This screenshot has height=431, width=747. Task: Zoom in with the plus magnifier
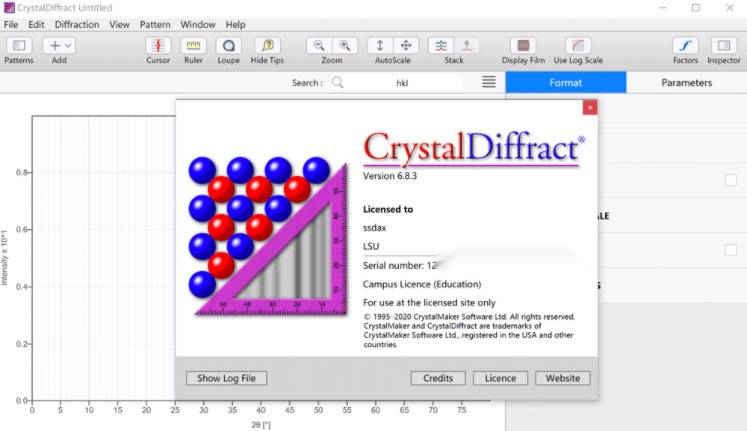pyautogui.click(x=345, y=46)
